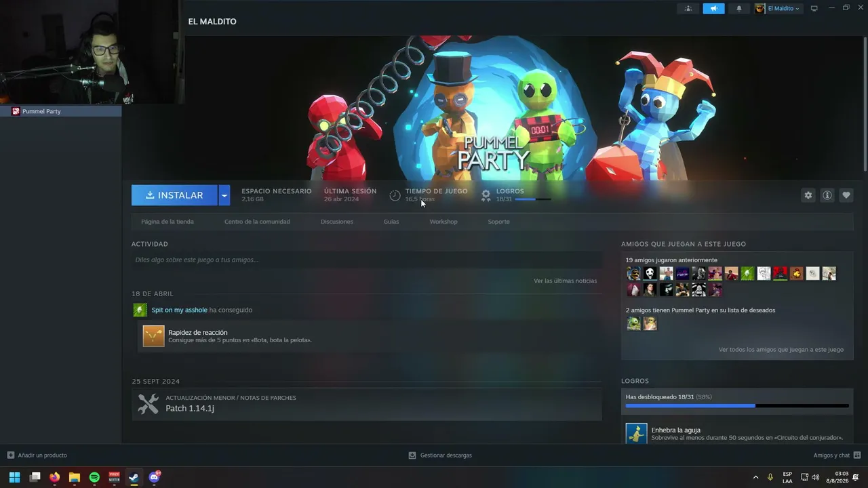868x488 pixels.
Task: Open the 'Rapidez de reacción' achievement icon
Action: 154,336
